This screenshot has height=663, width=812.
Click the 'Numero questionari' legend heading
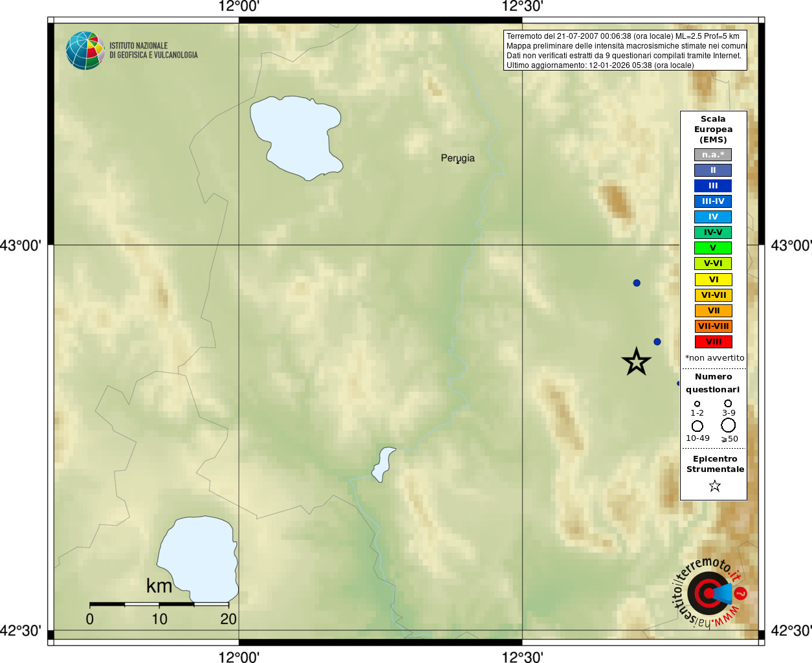tap(713, 383)
